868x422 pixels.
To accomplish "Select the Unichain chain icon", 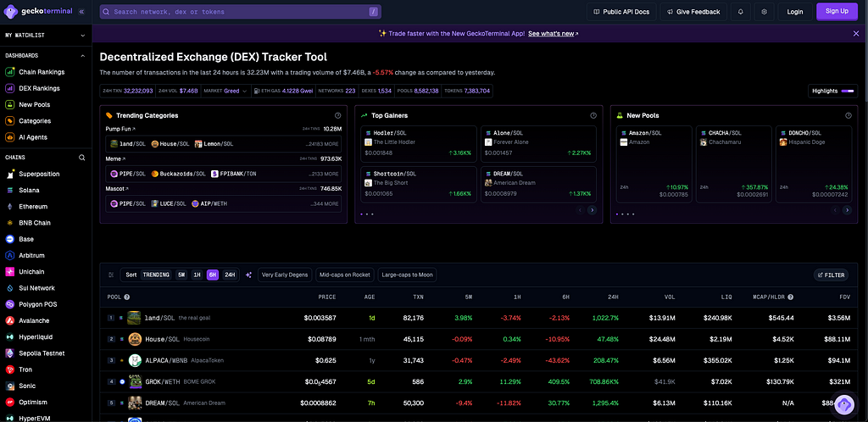I will (9, 271).
